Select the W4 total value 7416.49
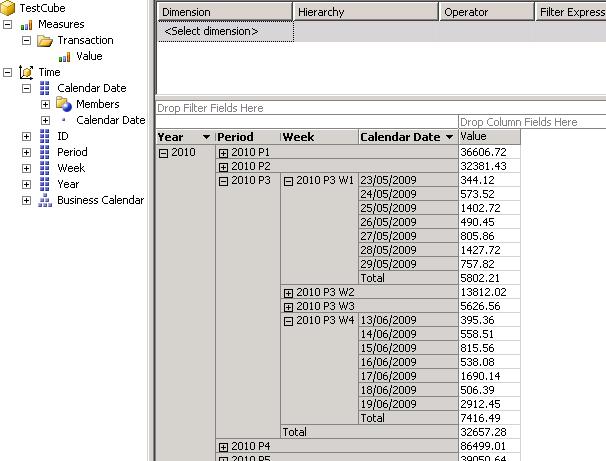This screenshot has width=606, height=461. click(x=489, y=418)
